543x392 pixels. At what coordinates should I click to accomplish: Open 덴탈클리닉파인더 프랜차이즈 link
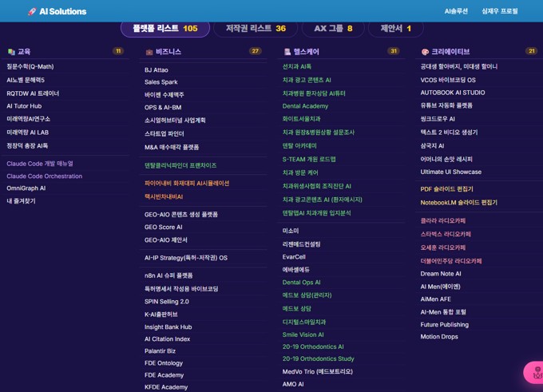[x=180, y=165]
